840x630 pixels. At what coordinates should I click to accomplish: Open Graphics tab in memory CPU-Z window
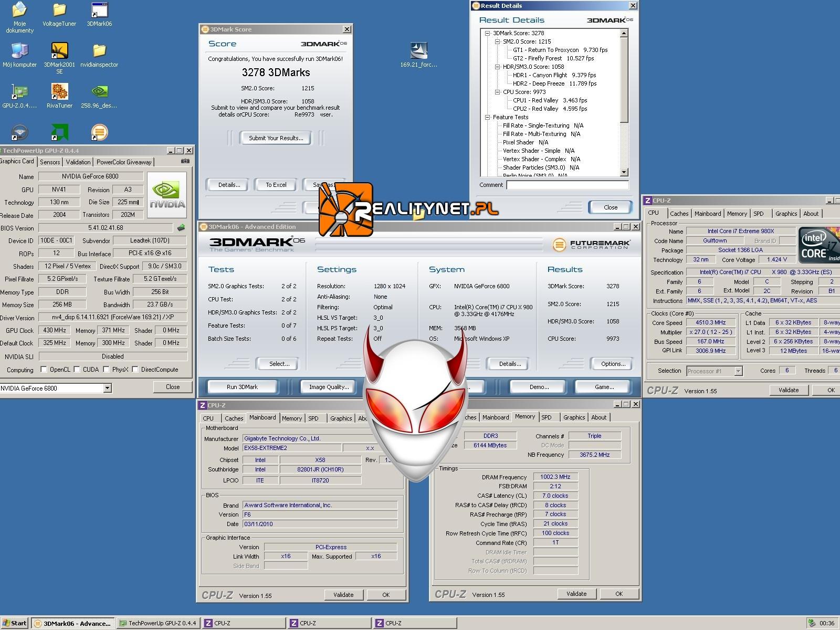click(x=574, y=417)
